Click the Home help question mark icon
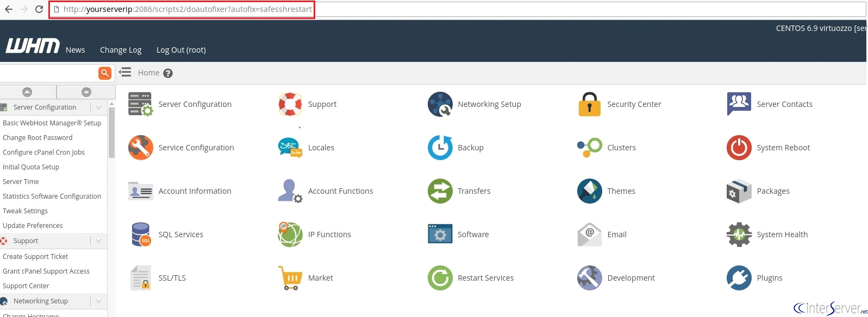The height and width of the screenshot is (317, 868). click(x=168, y=73)
